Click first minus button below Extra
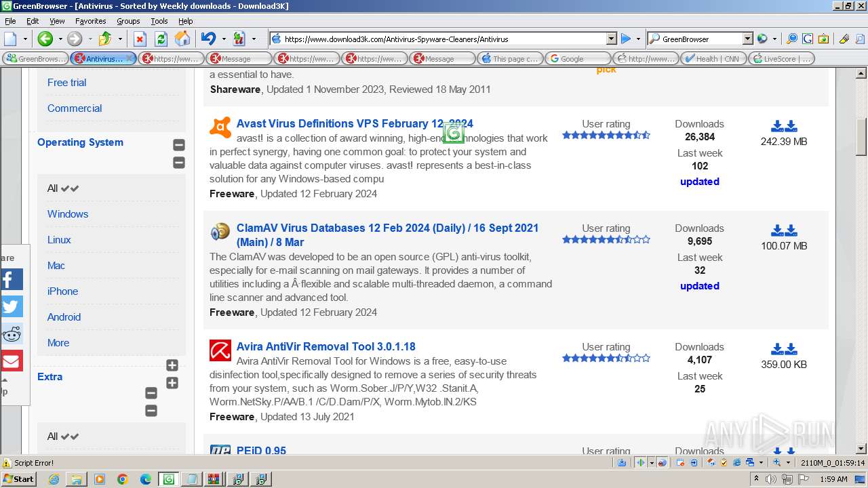The width and height of the screenshot is (868, 488). [151, 393]
